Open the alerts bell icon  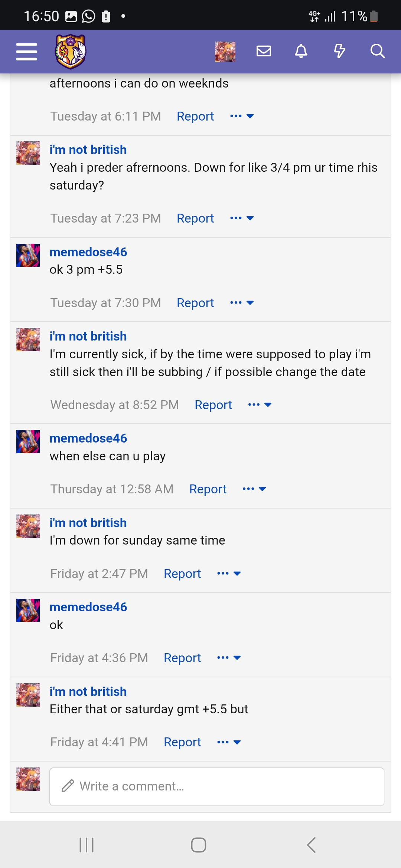(301, 51)
